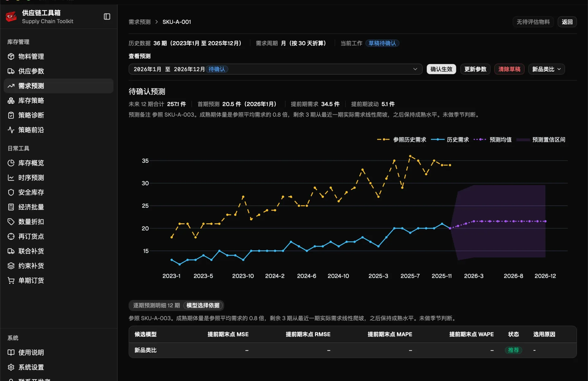The height and width of the screenshot is (381, 588).
Task: Open 系统设置 gear icon
Action: [x=11, y=367]
